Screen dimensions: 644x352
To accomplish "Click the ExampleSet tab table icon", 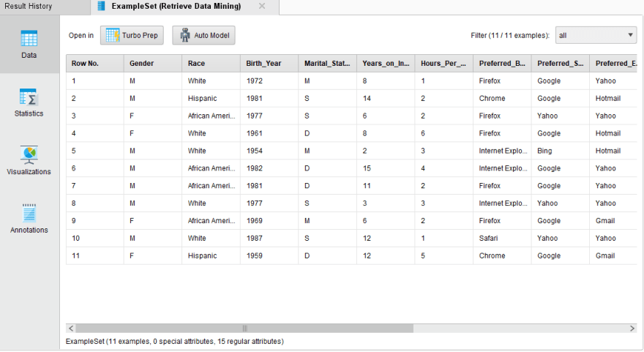I will point(101,6).
